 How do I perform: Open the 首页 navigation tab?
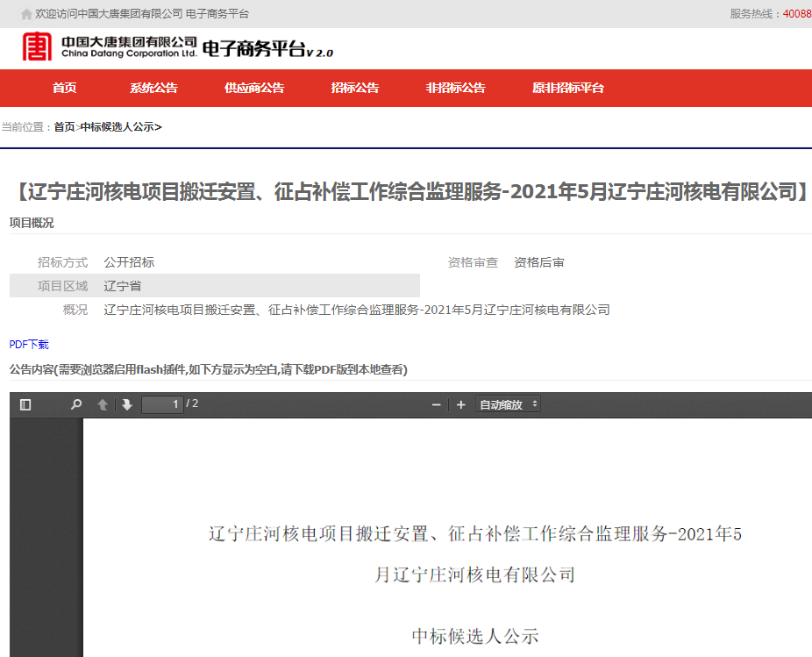point(65,88)
